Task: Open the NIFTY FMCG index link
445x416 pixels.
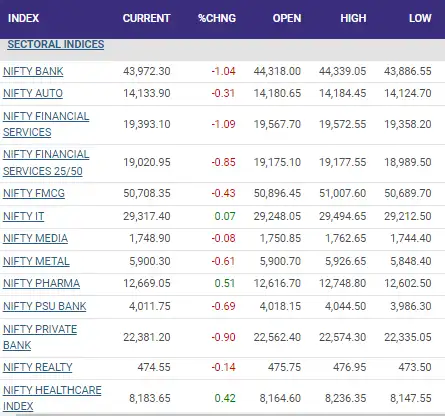Action: tap(34, 193)
